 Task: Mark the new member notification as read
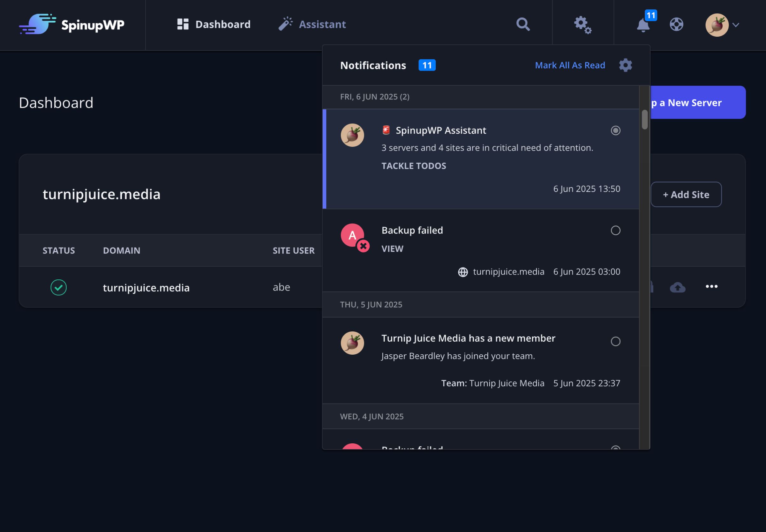click(x=616, y=341)
